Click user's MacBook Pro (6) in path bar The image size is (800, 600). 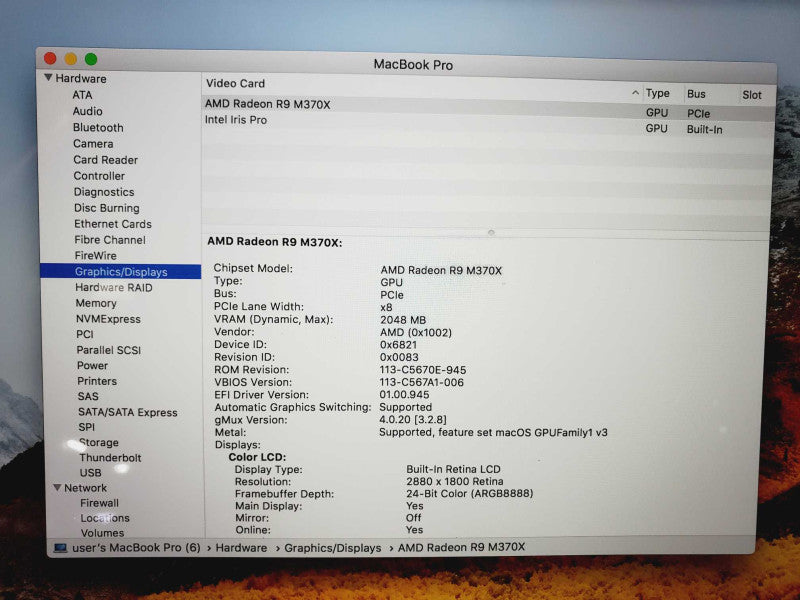tap(136, 547)
